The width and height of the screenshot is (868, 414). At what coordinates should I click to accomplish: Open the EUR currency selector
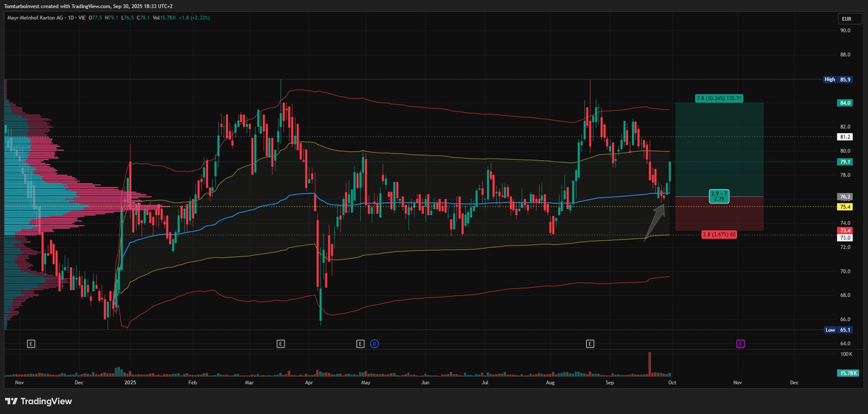click(845, 19)
